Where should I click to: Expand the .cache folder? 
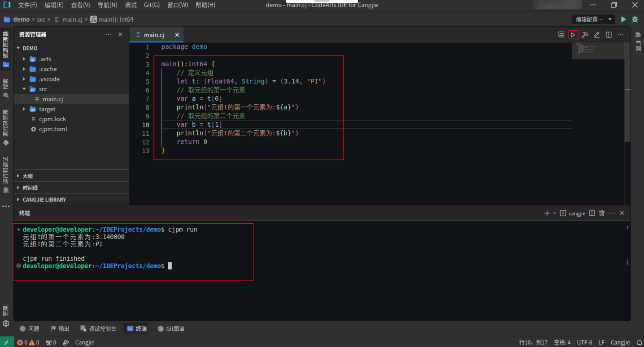point(24,69)
